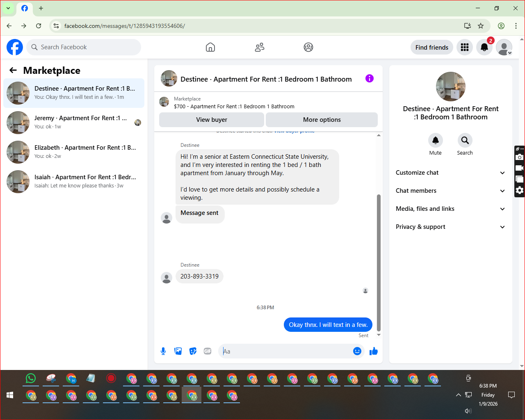Image resolution: width=525 pixels, height=420 pixels.
Task: Open the emoji picker in the message box
Action: 357,351
